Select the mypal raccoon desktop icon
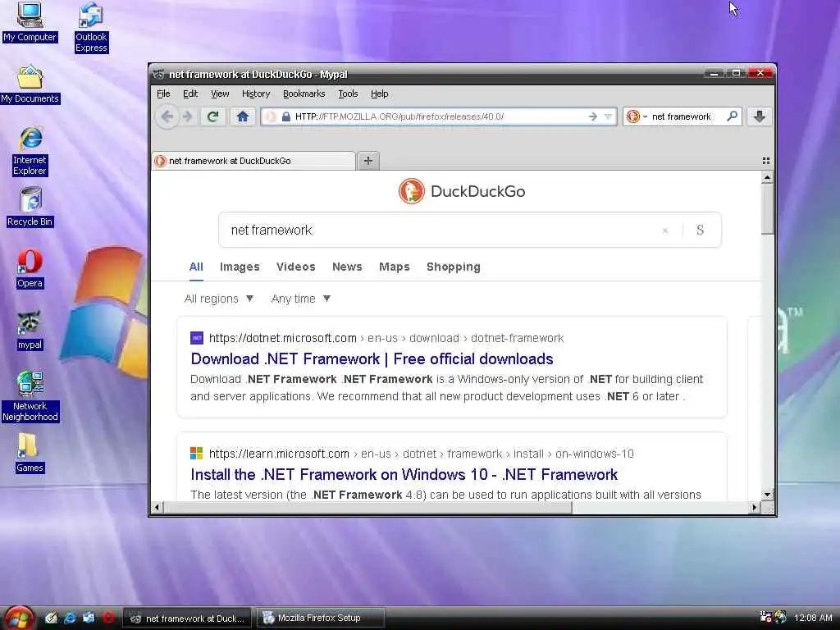Image resolution: width=840 pixels, height=630 pixels. 30,331
